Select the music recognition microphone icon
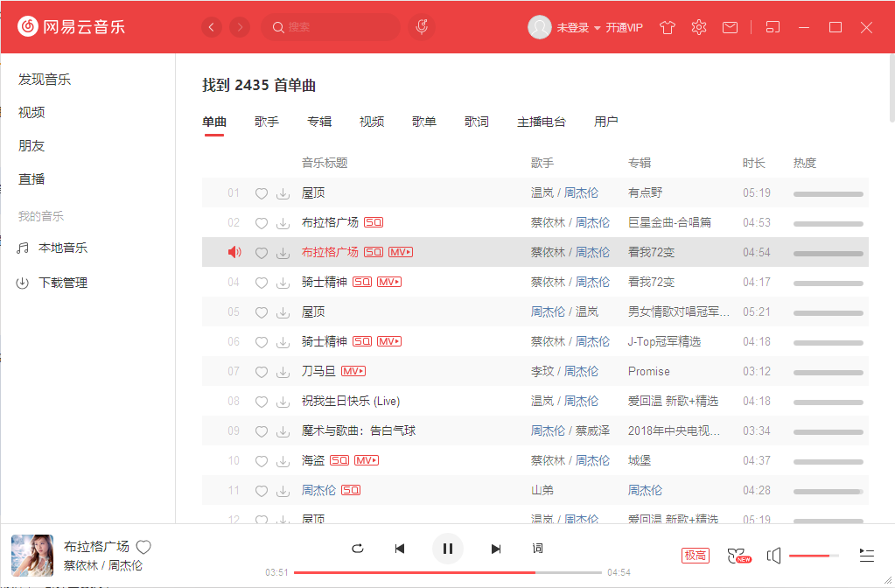Image resolution: width=895 pixels, height=588 pixels. pyautogui.click(x=421, y=27)
